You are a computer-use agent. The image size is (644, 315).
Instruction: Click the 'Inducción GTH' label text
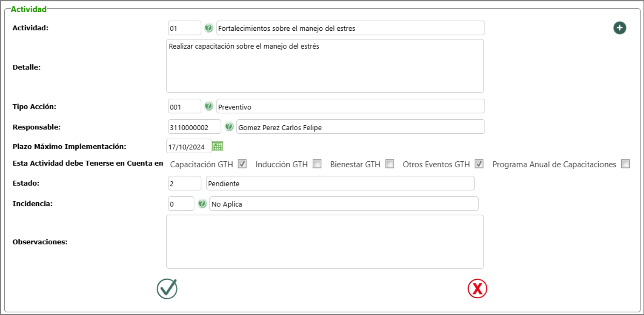282,164
